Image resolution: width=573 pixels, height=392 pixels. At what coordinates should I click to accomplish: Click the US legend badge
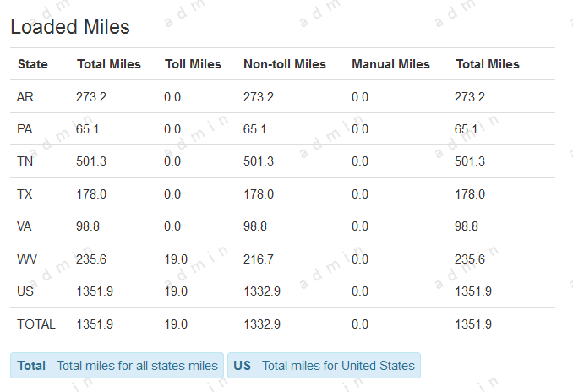pos(324,366)
